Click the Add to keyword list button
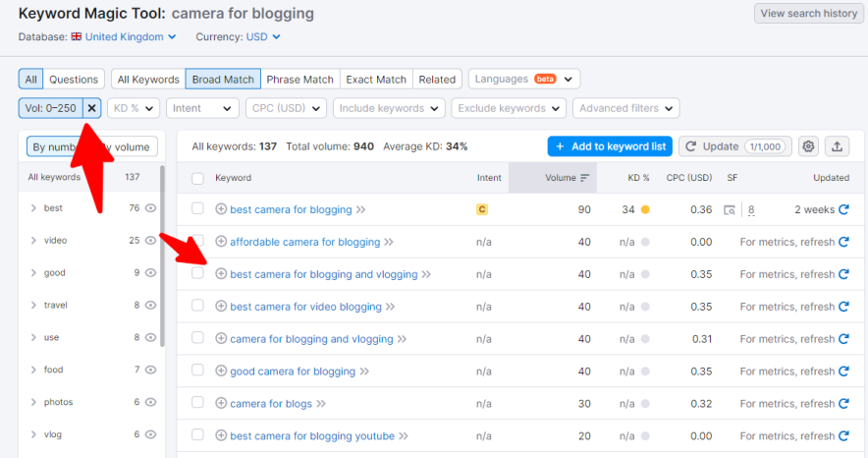868x458 pixels. click(x=610, y=146)
